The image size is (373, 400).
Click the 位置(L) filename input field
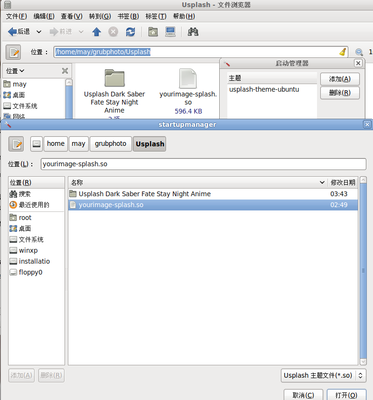[x=203, y=164]
